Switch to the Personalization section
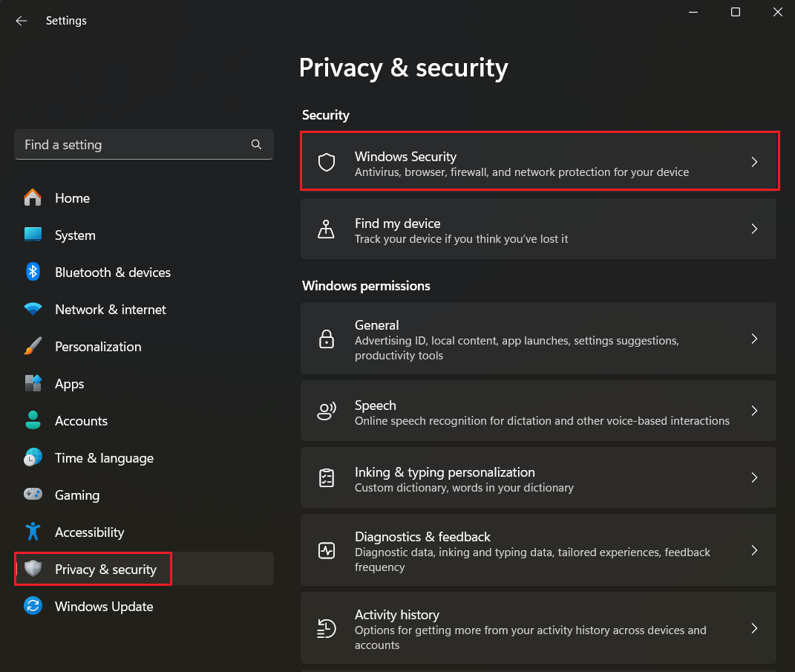 pyautogui.click(x=97, y=347)
